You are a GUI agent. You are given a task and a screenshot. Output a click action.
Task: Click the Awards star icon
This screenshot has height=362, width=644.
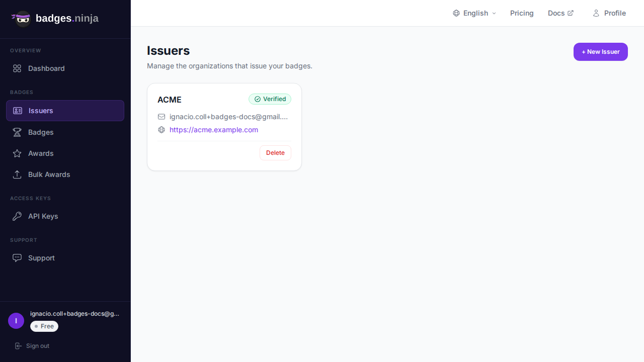17,153
